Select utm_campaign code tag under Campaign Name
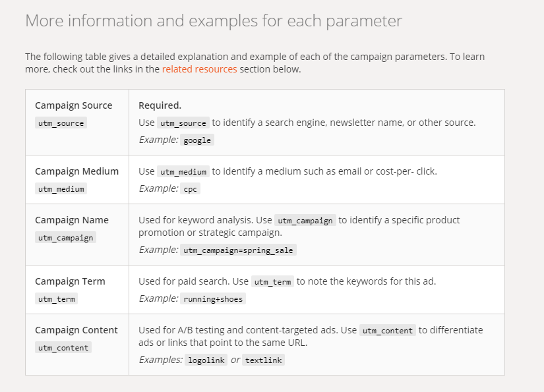Viewport: 544px width, 392px height. point(65,238)
